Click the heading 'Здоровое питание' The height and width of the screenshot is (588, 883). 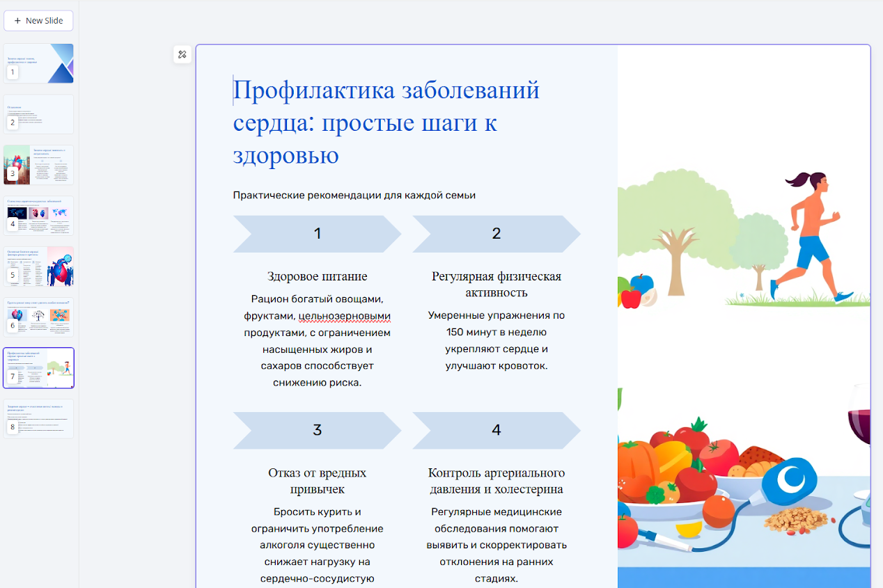coord(317,276)
